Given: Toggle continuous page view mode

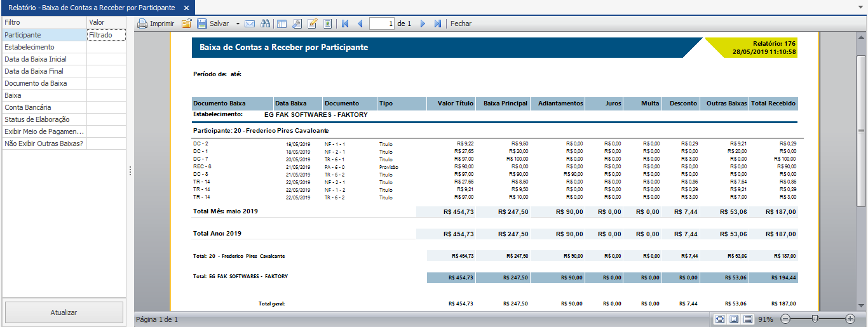Looking at the screenshot, I should [x=748, y=319].
